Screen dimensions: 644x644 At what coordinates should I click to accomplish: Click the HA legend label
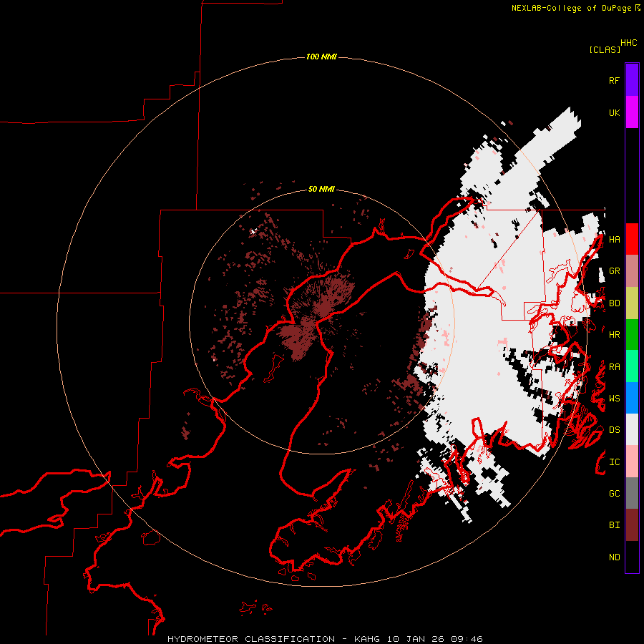[614, 240]
